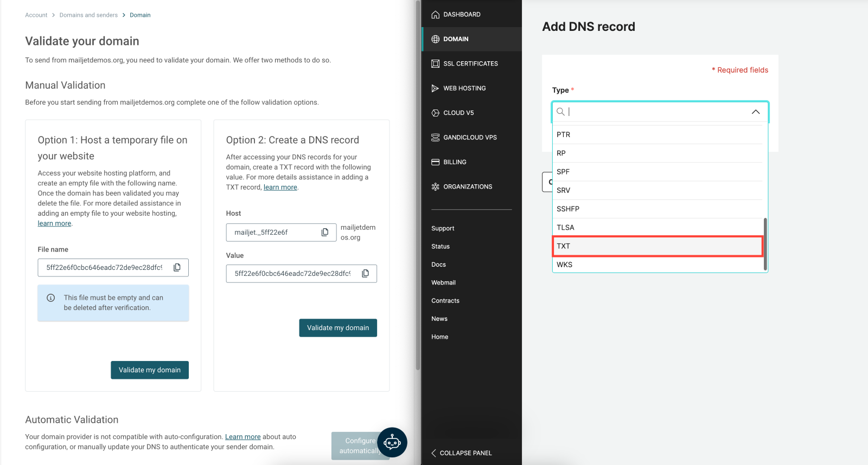
Task: Click the Web Hosting icon
Action: point(435,88)
